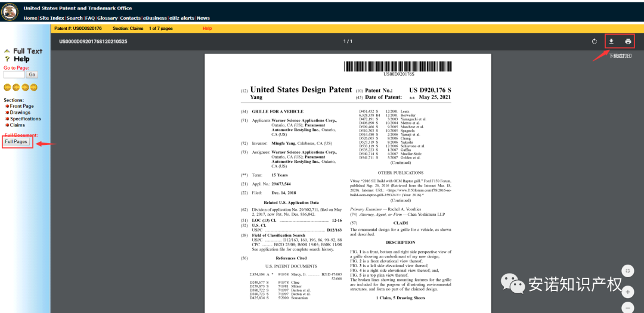Click the red bullet beside Specifications
Viewport: 644px width, 313px height.
click(7, 119)
